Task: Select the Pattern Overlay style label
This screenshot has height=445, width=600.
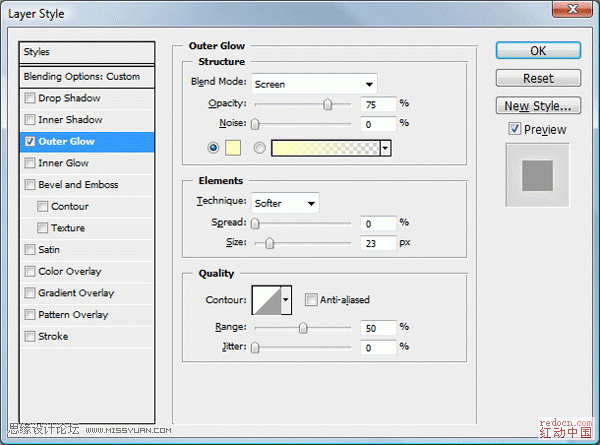Action: pyautogui.click(x=73, y=315)
